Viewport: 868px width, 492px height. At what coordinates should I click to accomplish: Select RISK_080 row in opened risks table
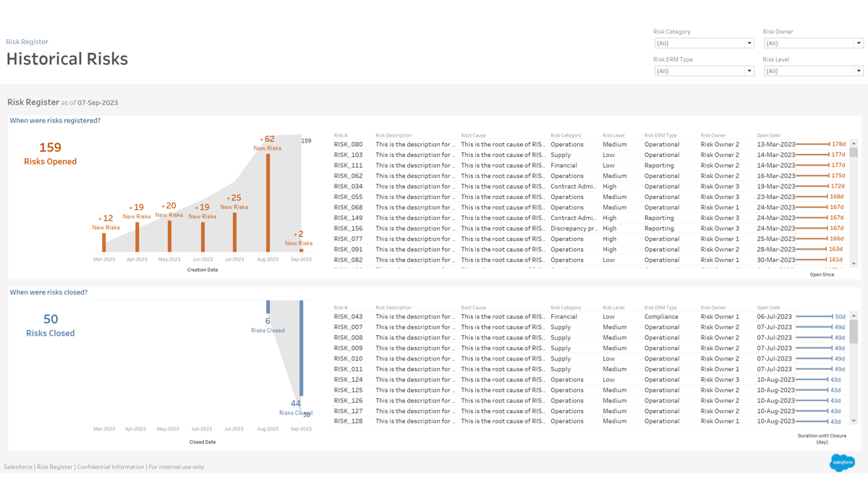click(348, 145)
